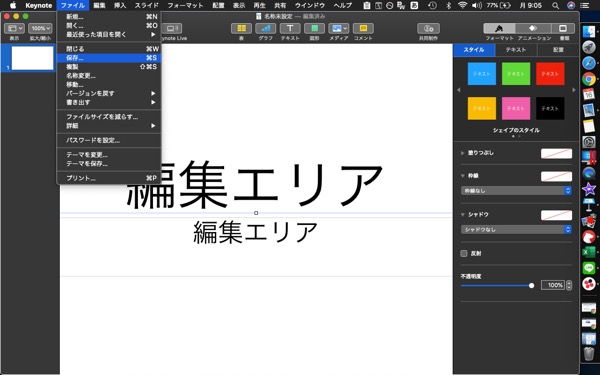Choose プリント... in the File menu
This screenshot has height=375, width=600.
click(x=109, y=178)
